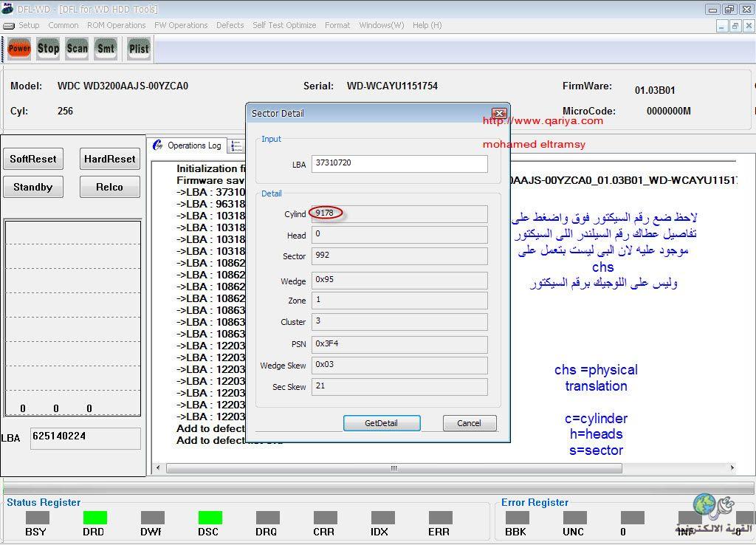
Task: Click the model value WDC WD3200AAJS-00YZCA0
Action: click(x=123, y=86)
